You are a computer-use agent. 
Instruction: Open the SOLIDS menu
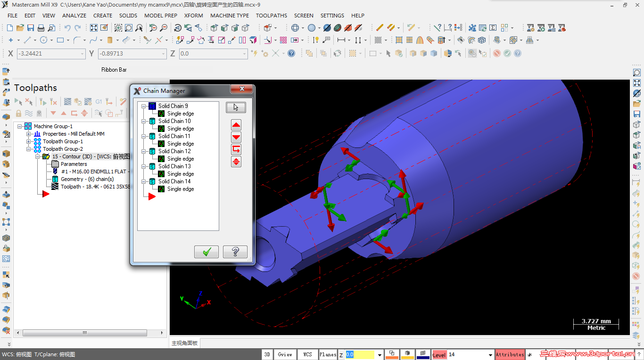[128, 16]
